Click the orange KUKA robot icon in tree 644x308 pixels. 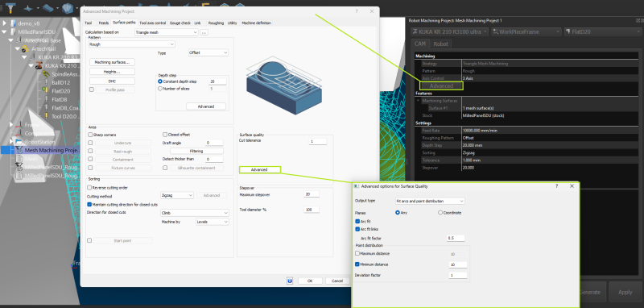pos(39,65)
